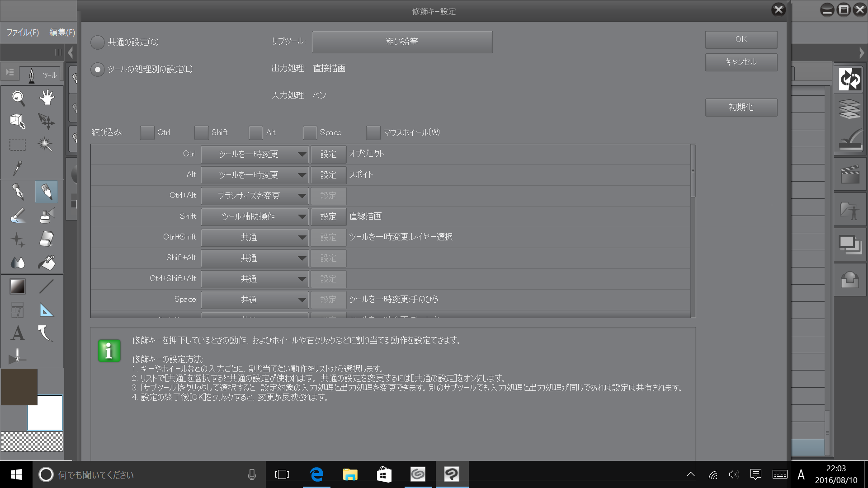Pick the eraser tool icon

[x=47, y=239]
